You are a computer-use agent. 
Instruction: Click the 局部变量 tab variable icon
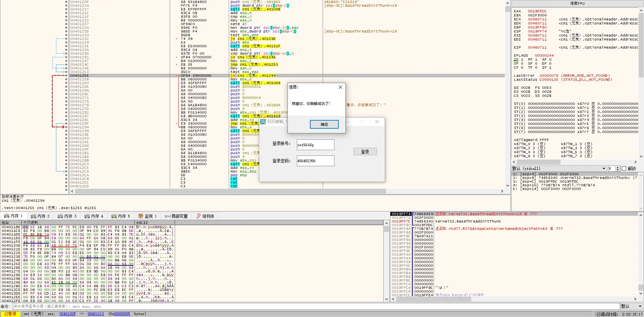coord(167,216)
